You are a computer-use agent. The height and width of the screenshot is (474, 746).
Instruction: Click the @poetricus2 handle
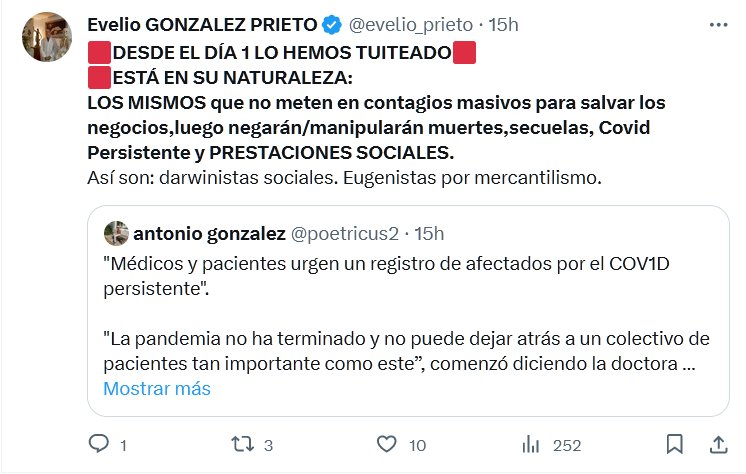coord(344,233)
